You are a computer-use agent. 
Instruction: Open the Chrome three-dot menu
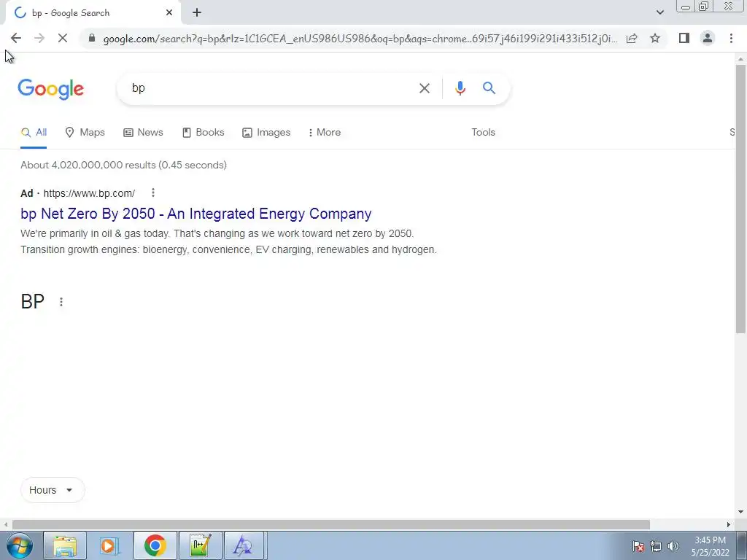[731, 38]
